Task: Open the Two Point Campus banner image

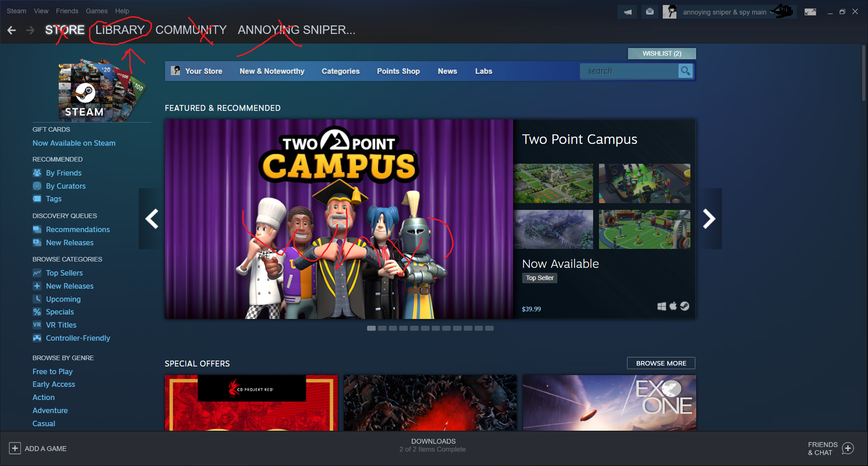Action: click(339, 219)
